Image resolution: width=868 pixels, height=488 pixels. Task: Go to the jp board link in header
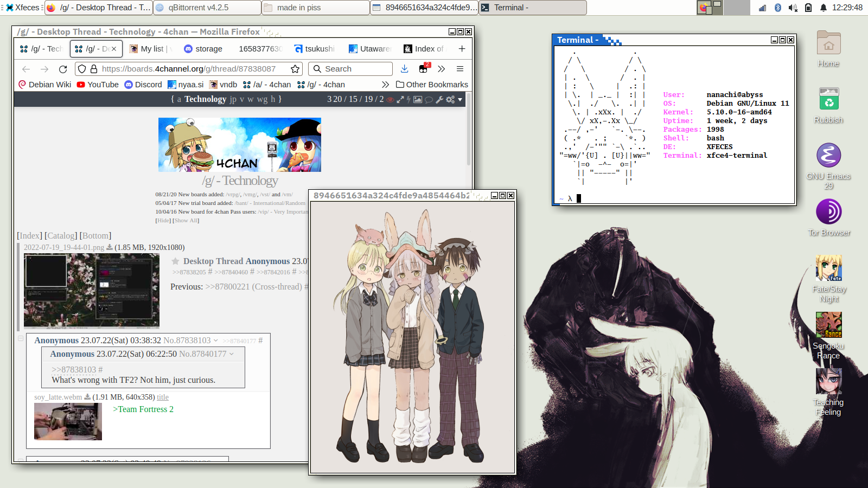pos(233,99)
